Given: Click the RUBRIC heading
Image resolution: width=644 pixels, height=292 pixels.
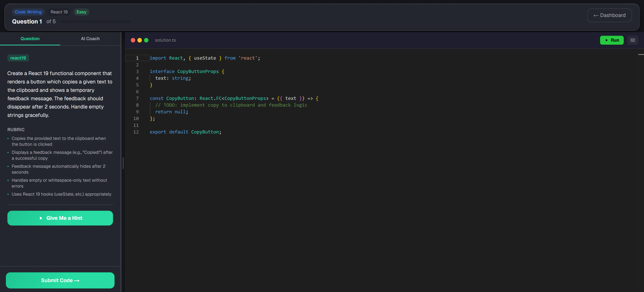Looking at the screenshot, I should click(x=16, y=130).
